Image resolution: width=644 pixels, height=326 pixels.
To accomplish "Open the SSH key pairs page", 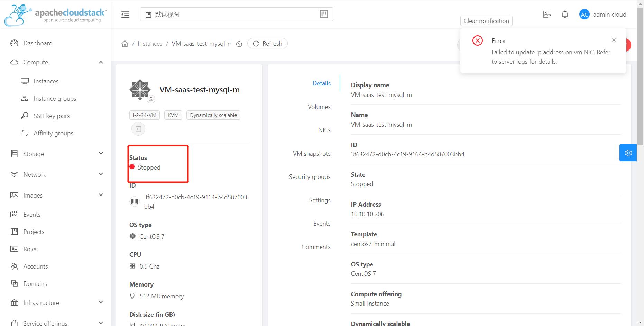I will (52, 116).
